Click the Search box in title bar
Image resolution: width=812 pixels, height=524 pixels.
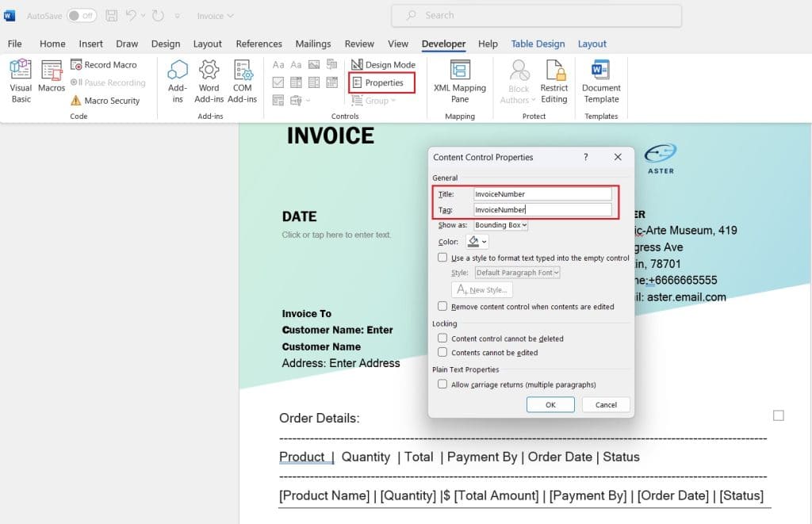537,16
